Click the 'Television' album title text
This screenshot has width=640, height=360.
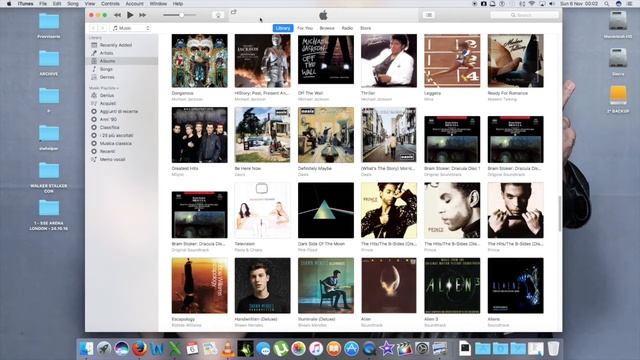tap(244, 244)
